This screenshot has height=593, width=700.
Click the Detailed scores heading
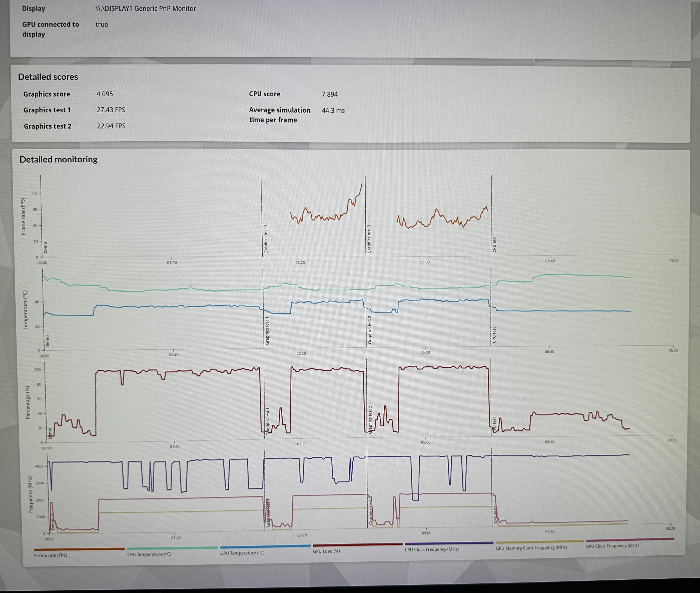(48, 77)
